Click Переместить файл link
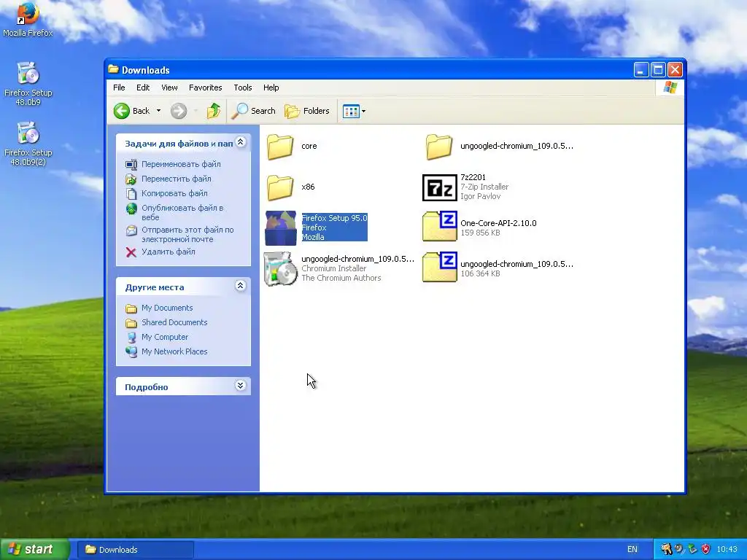The width and height of the screenshot is (747, 560). [177, 179]
